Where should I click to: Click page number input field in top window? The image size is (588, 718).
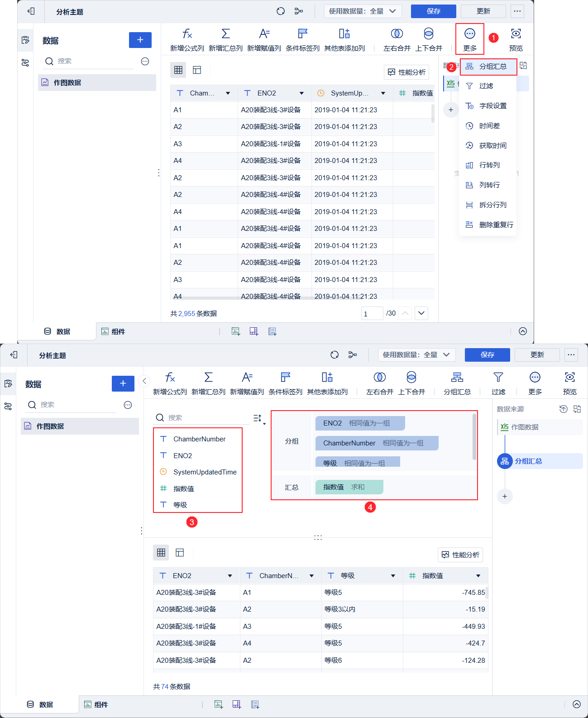pos(373,313)
